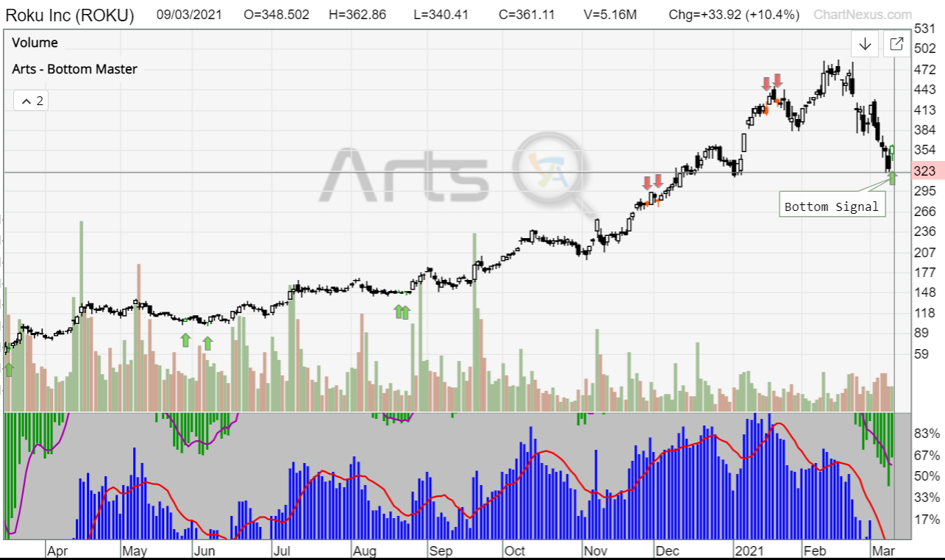
Task: Click the download arrow icon
Action: [x=865, y=44]
